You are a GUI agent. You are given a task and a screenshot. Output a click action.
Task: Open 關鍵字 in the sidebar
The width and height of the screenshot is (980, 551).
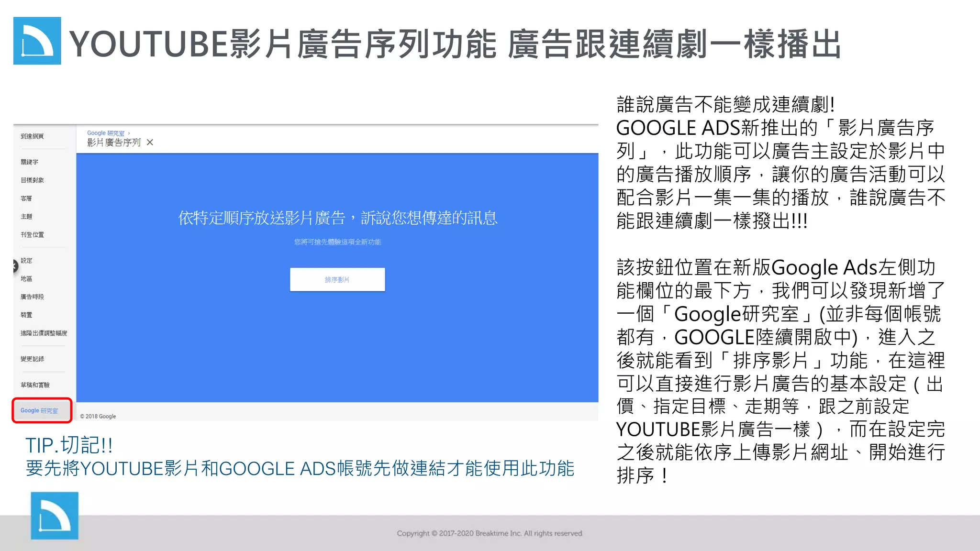(x=29, y=162)
